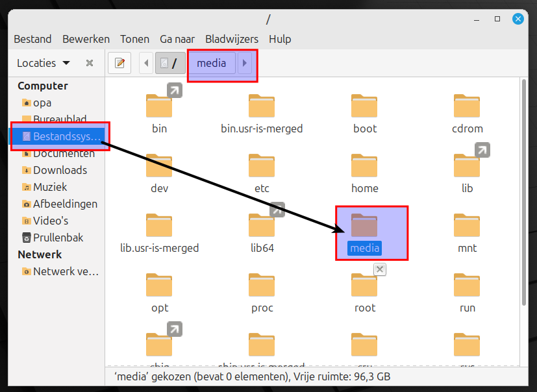Viewport: 537px width, 392px height.
Task: Select Downloads in the sidebar
Action: [x=56, y=170]
